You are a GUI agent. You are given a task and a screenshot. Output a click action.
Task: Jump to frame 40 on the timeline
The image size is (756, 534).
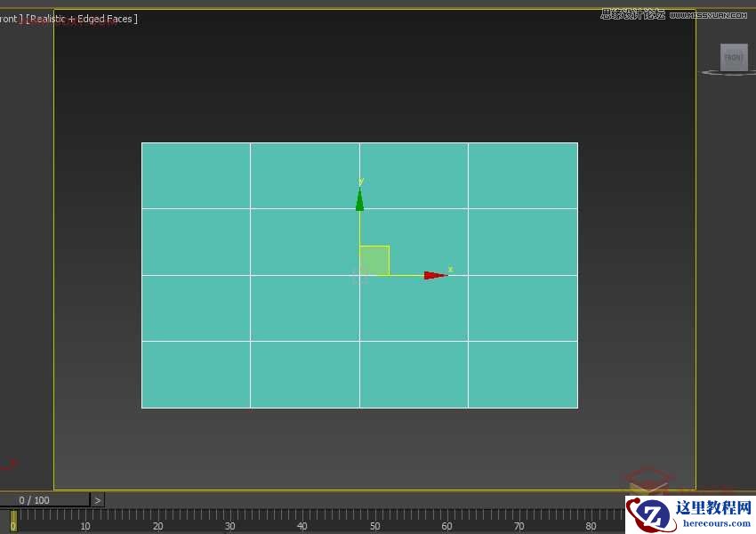[302, 526]
